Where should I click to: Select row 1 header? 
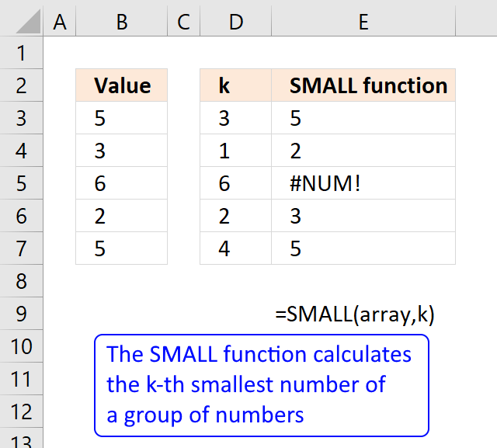coord(21,53)
